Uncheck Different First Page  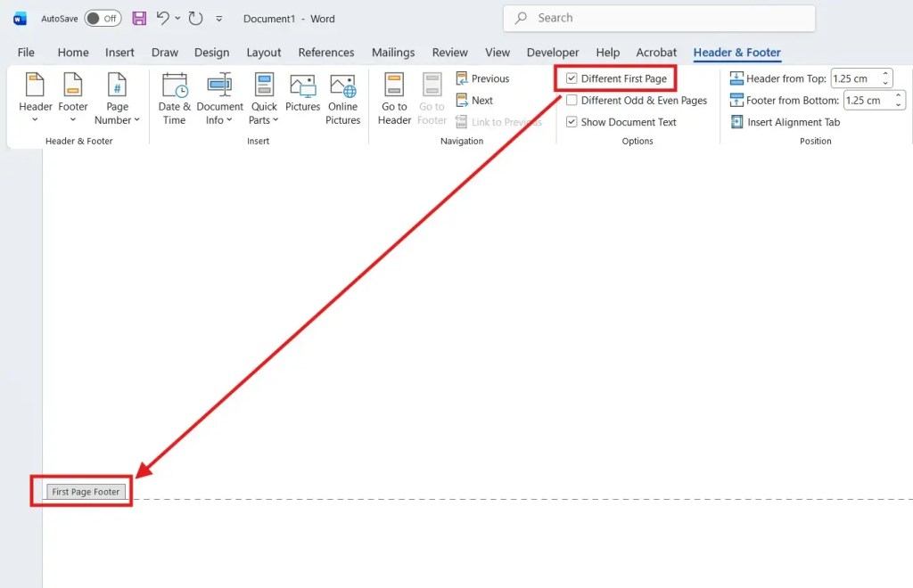(x=571, y=78)
